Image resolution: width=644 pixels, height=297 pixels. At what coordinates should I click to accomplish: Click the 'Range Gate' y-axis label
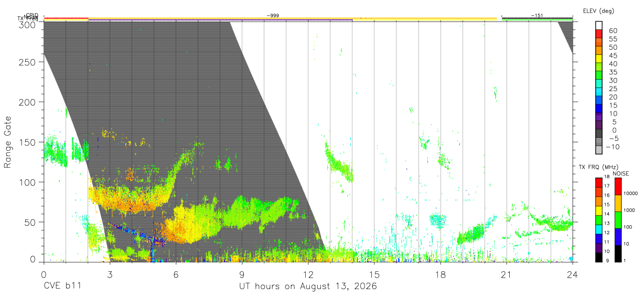click(8, 142)
